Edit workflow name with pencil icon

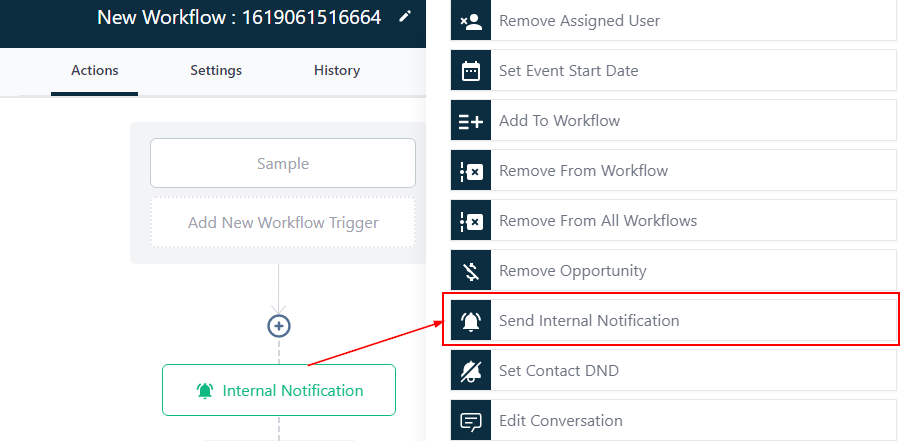tap(404, 17)
